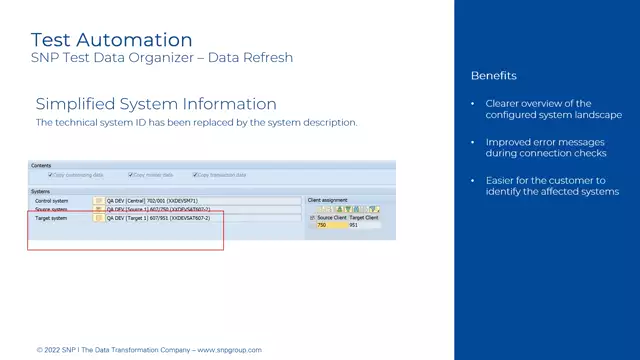Open value help button beside Control system
The image size is (640, 360).
(x=98, y=201)
